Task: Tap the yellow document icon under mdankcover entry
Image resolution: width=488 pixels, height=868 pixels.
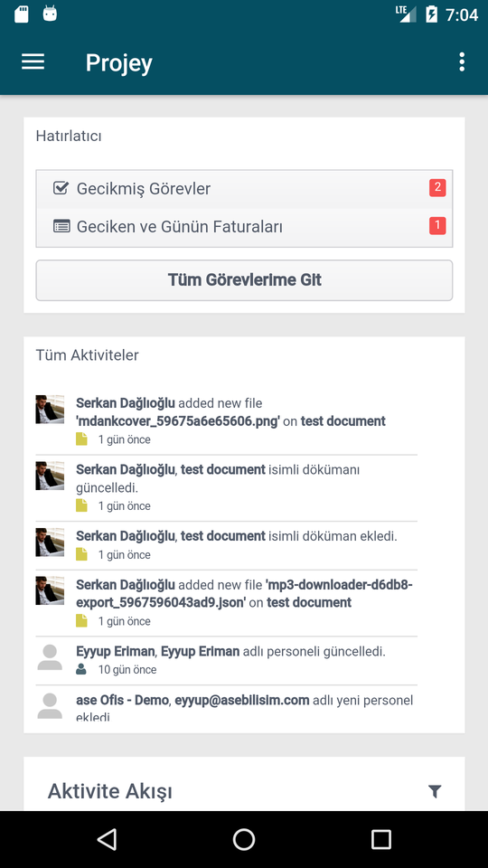Action: [x=81, y=439]
